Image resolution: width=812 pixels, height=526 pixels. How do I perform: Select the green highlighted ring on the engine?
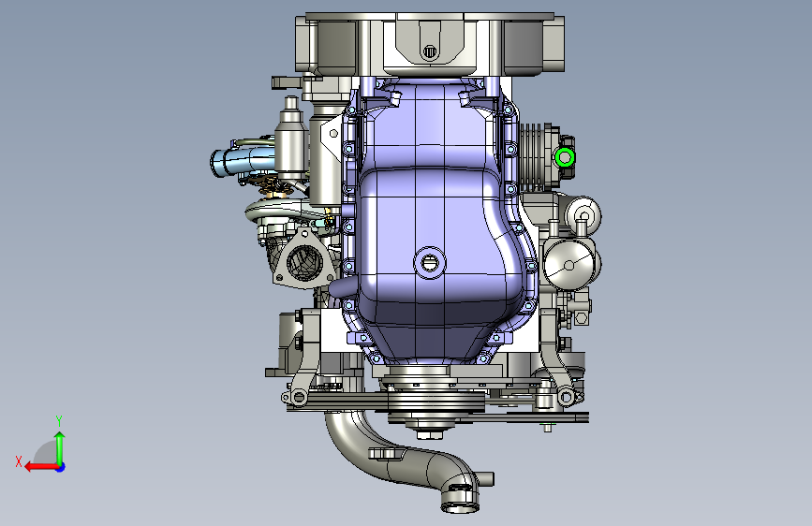point(564,158)
